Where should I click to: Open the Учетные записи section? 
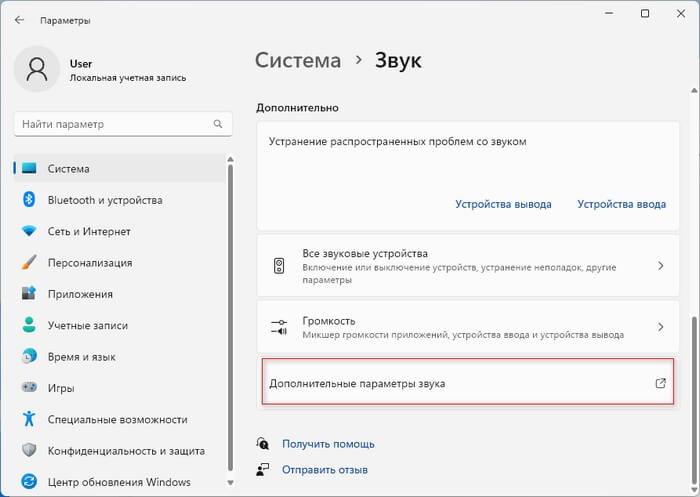(x=120, y=325)
